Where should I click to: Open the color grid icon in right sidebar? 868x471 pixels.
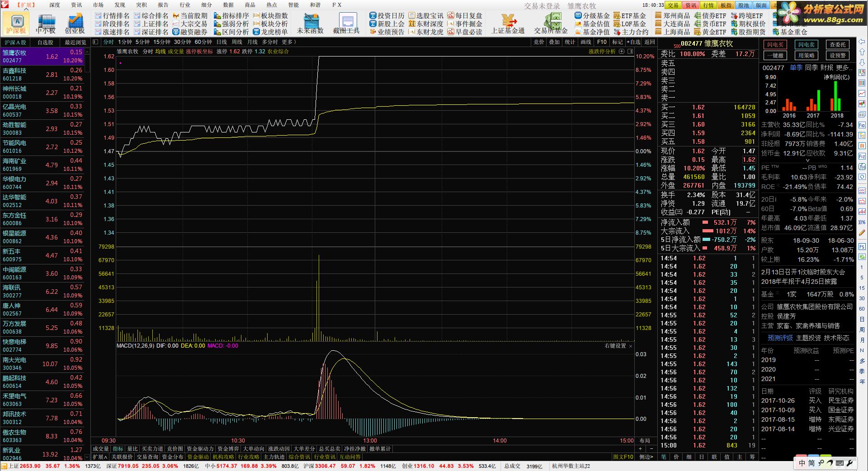pos(862,83)
